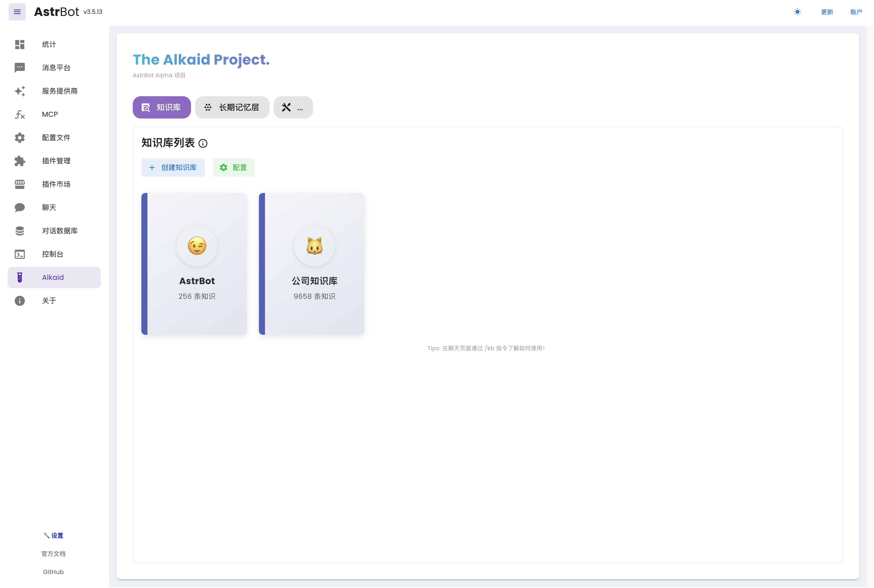This screenshot has height=588, width=874.
Task: Open the 插件管理 puzzle icon
Action: (20, 161)
